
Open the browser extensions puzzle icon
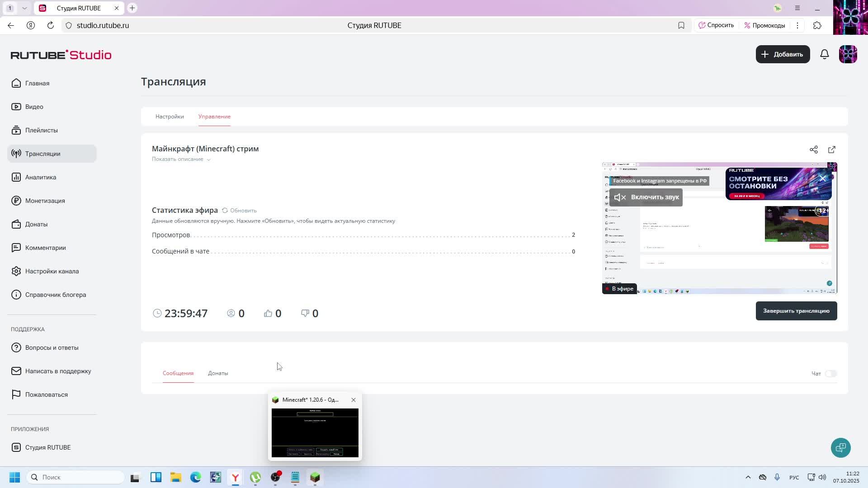tap(817, 25)
